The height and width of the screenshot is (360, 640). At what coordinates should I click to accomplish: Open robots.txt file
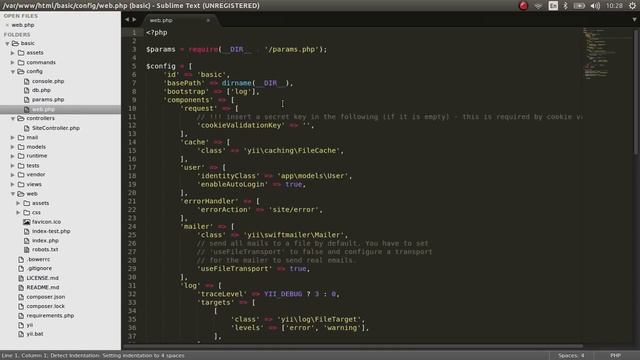point(45,249)
